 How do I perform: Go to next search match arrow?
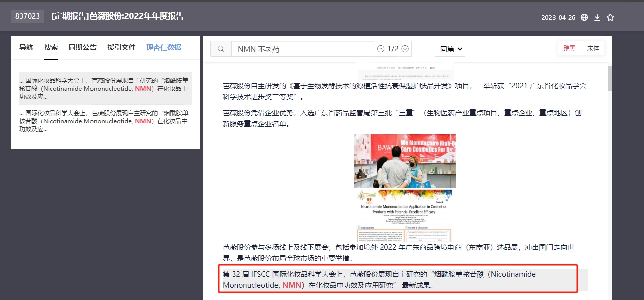pyautogui.click(x=405, y=49)
